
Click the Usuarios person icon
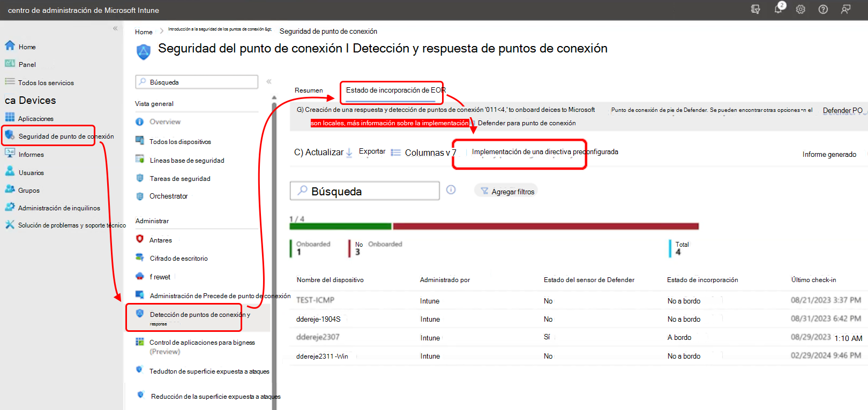point(10,171)
